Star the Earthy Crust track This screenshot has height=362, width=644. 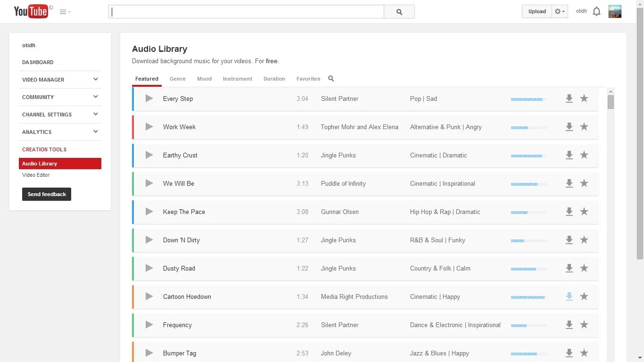(x=584, y=155)
